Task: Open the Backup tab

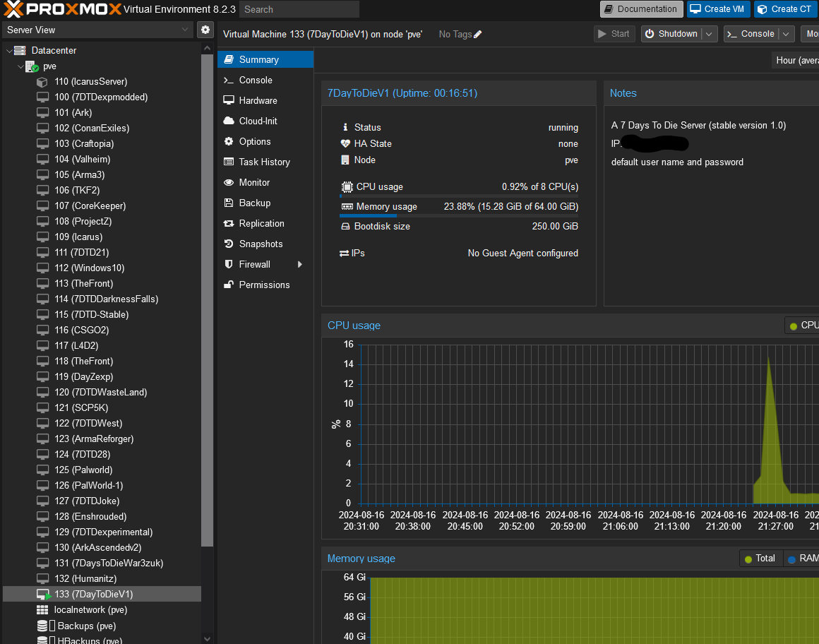Action: pyautogui.click(x=265, y=203)
